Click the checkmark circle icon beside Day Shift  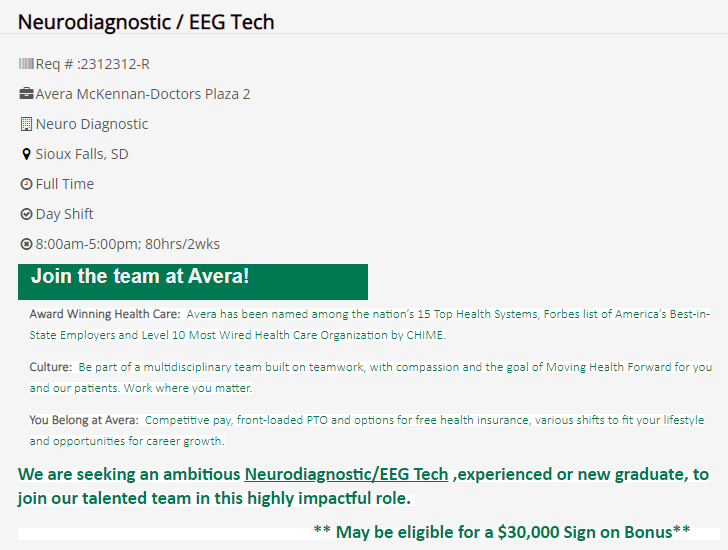click(26, 214)
